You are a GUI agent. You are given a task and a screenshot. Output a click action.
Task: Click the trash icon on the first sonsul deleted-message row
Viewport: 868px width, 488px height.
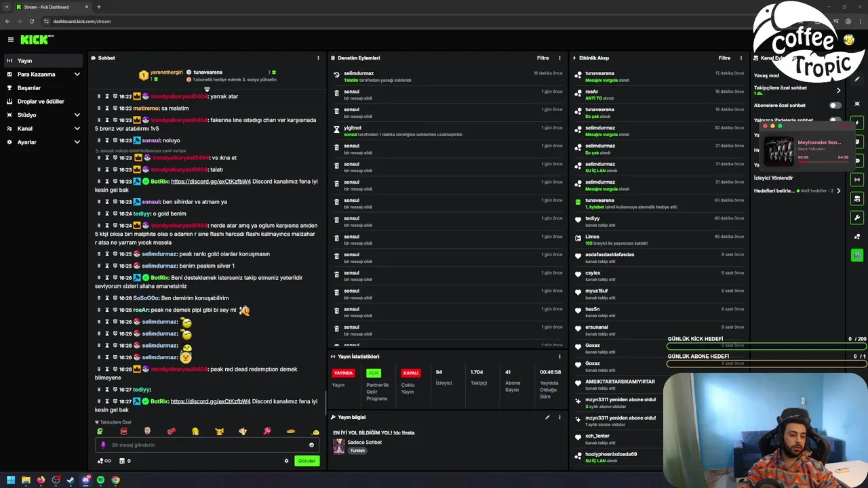tap(336, 94)
